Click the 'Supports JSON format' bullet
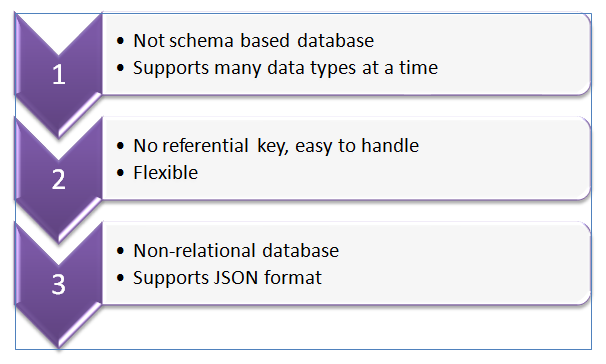 (227, 278)
